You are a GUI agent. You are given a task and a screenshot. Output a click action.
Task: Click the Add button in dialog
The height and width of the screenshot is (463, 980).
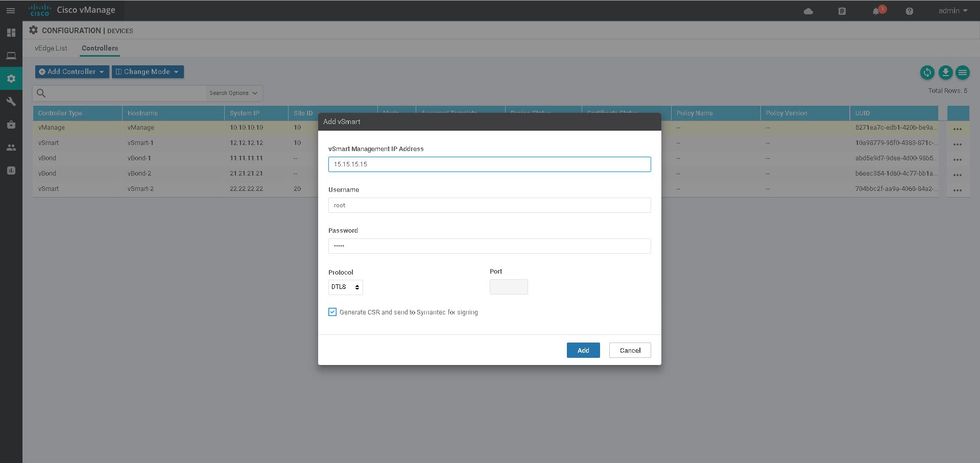click(x=583, y=350)
